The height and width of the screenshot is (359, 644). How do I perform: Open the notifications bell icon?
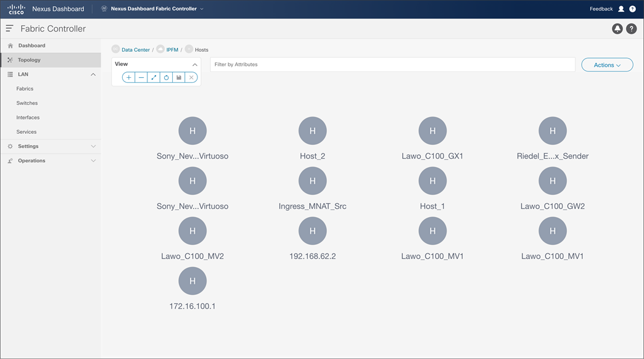click(617, 29)
